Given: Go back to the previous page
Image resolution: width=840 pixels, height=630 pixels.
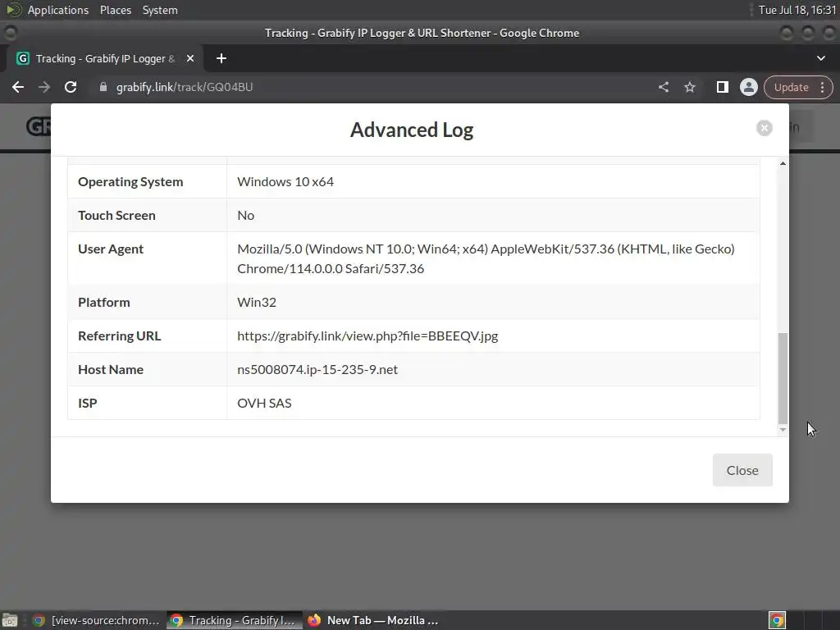Looking at the screenshot, I should pos(18,87).
